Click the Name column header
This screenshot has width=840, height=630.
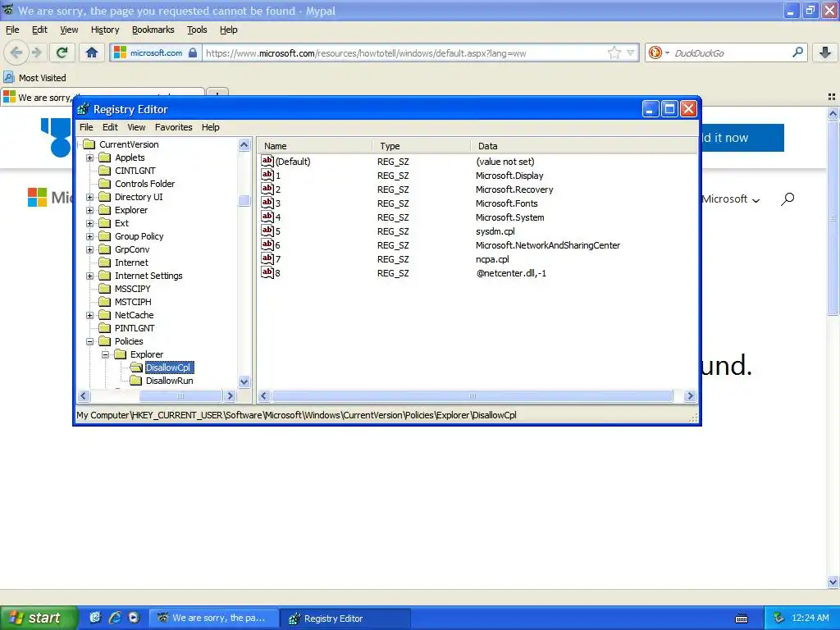pos(315,146)
